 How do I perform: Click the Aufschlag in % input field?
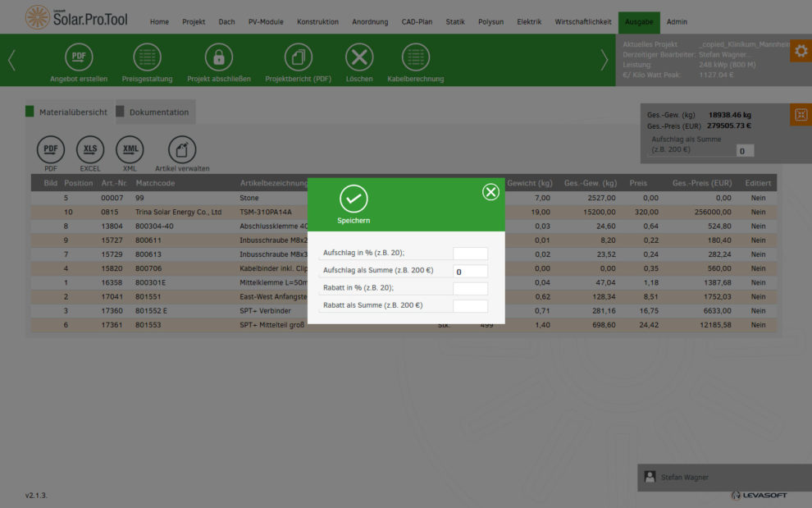pos(470,254)
